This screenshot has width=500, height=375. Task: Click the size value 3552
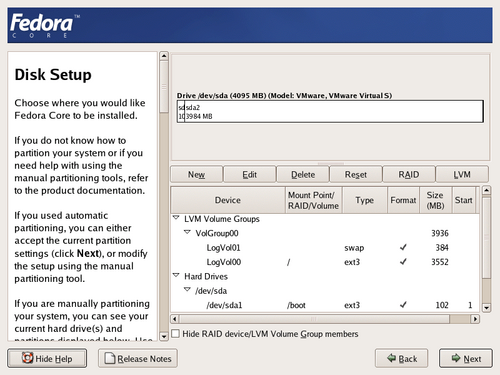click(440, 262)
